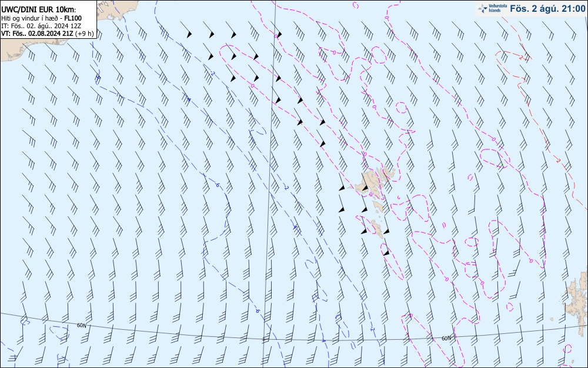588x368 pixels.
Task: Click the 60N latitude label east of the meridian
Action: coord(446,338)
